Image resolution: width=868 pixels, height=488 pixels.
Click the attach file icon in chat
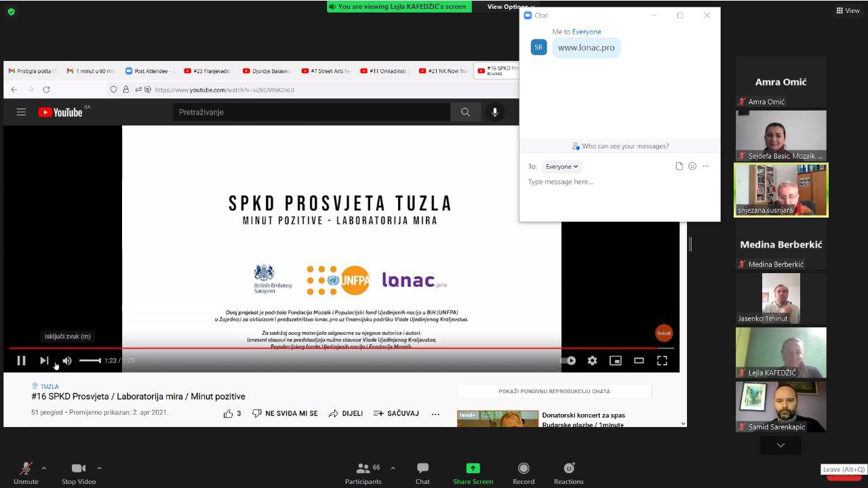679,166
